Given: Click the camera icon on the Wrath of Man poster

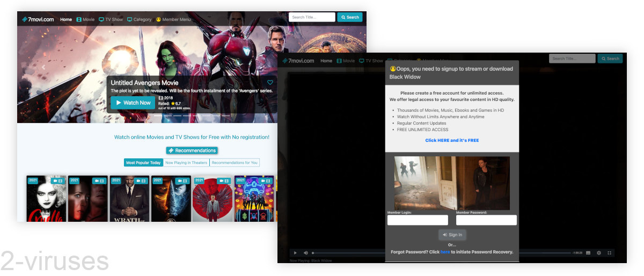Looking at the screenshot, I should (x=137, y=181).
